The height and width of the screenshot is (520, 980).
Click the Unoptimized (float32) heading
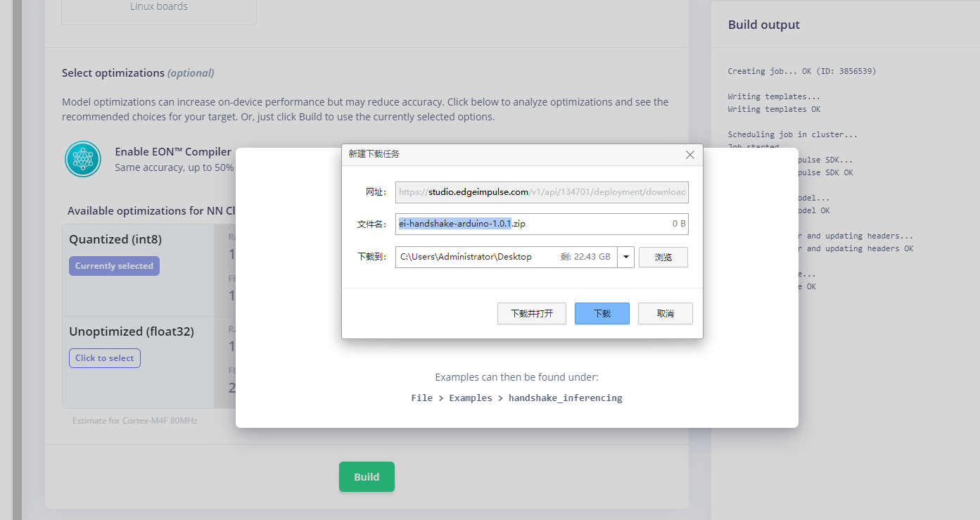[132, 331]
